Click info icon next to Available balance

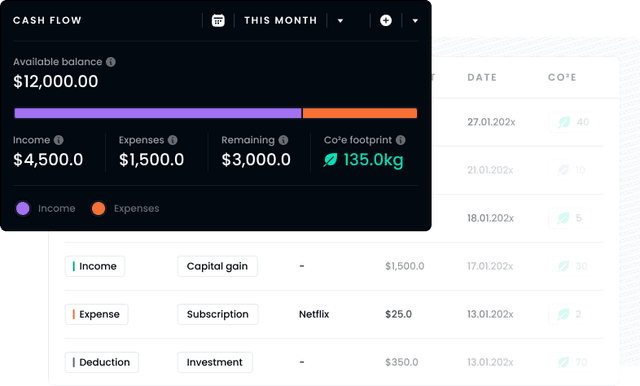(x=111, y=62)
